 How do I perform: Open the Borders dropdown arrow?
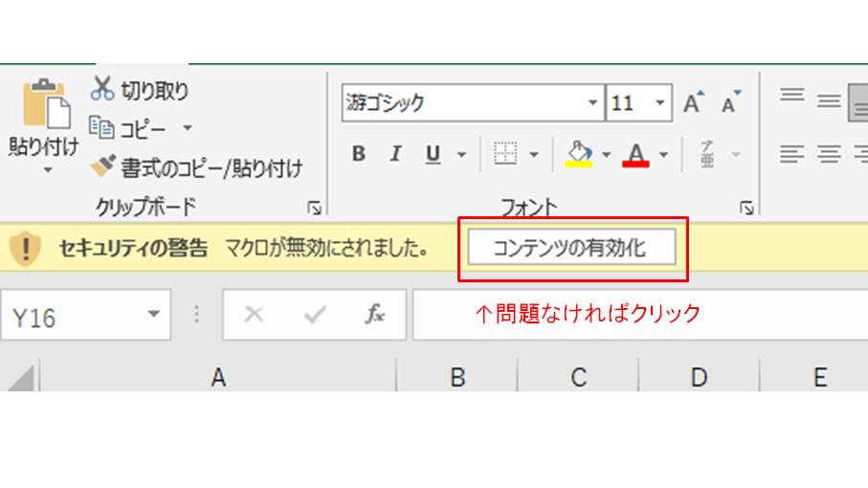click(x=534, y=154)
